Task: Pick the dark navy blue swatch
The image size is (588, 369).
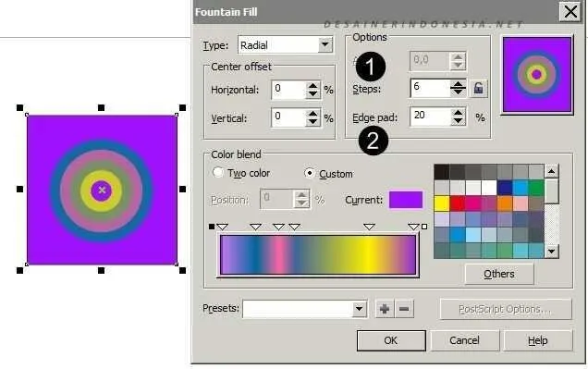Action: point(505,188)
